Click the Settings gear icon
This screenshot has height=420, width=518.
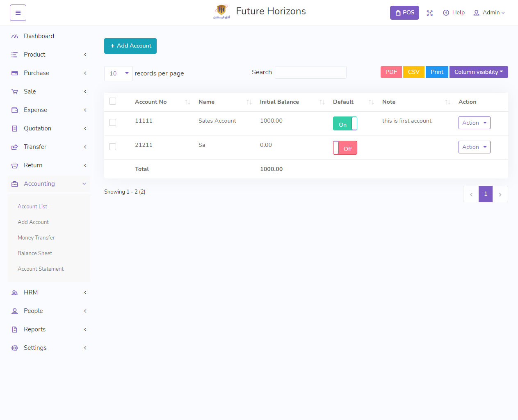[15, 348]
